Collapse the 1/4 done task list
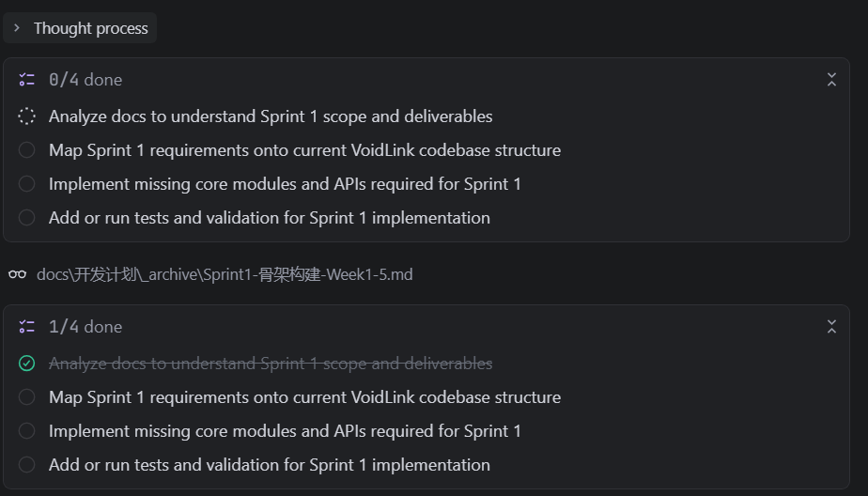The image size is (868, 496). (831, 327)
